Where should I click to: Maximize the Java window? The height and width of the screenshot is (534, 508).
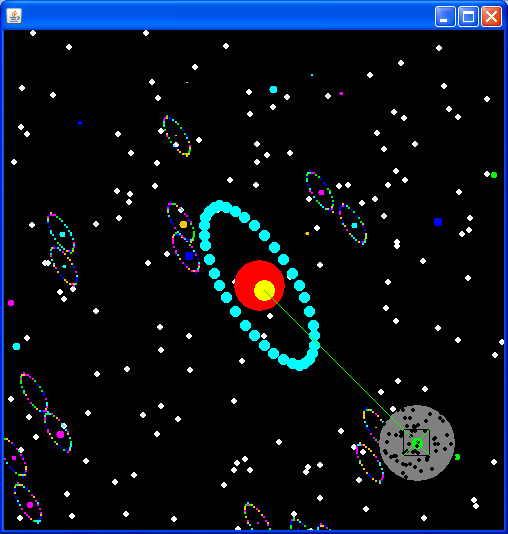click(x=468, y=16)
